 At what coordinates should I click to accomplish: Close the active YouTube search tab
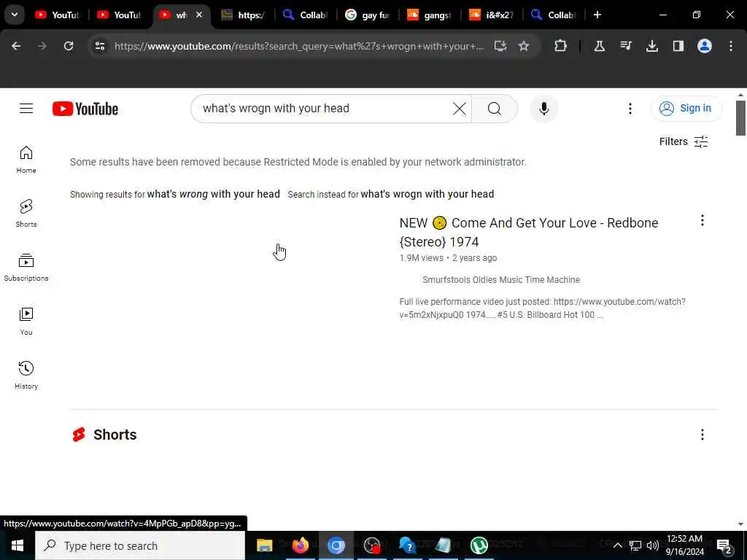pos(199,15)
